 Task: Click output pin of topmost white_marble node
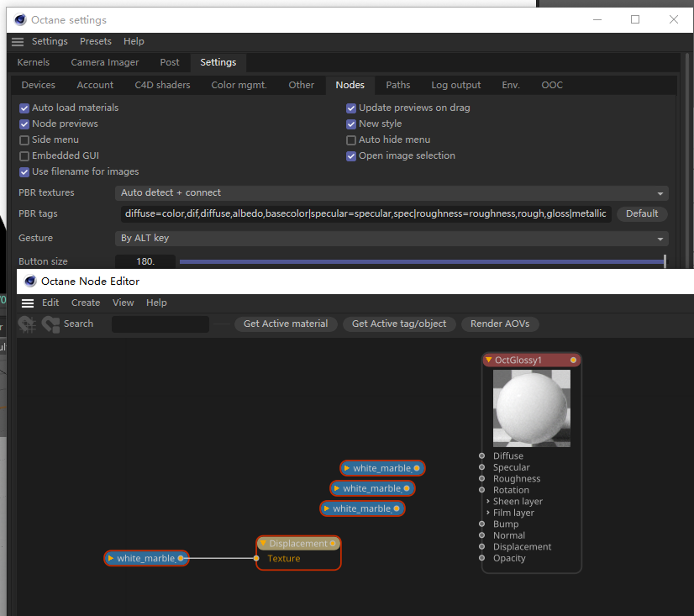pyautogui.click(x=417, y=468)
